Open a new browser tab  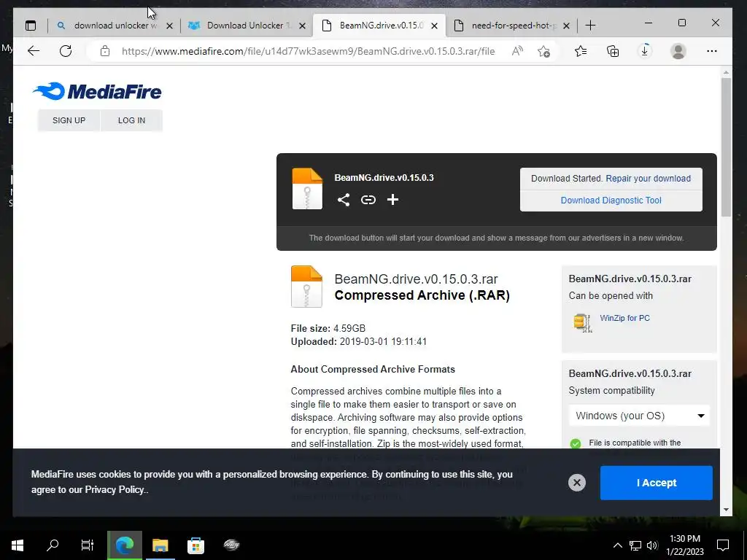point(590,26)
